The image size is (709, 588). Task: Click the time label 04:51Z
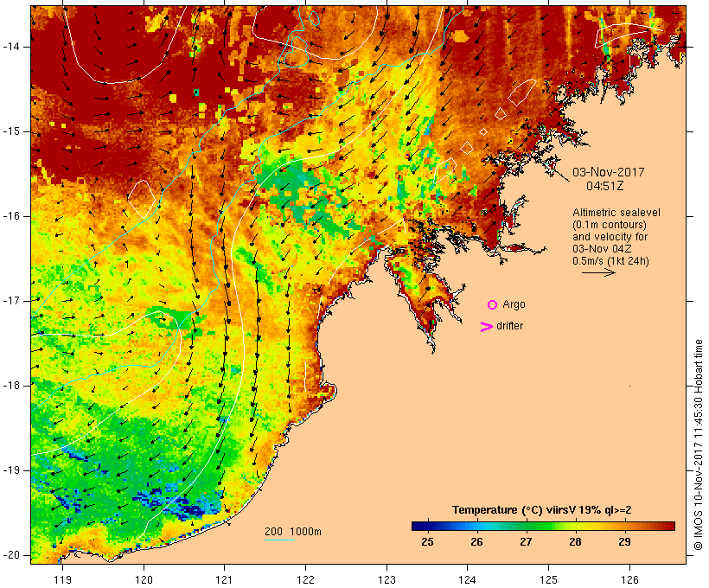pyautogui.click(x=605, y=186)
